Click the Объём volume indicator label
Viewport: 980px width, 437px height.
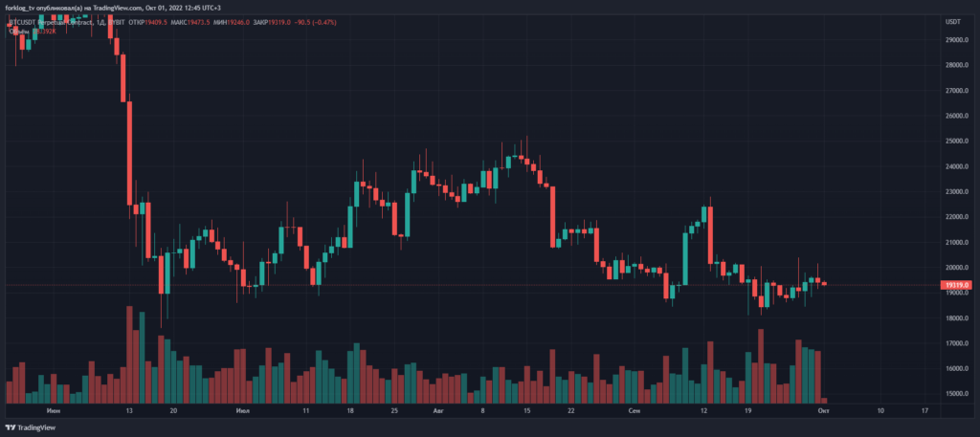pyautogui.click(x=19, y=32)
